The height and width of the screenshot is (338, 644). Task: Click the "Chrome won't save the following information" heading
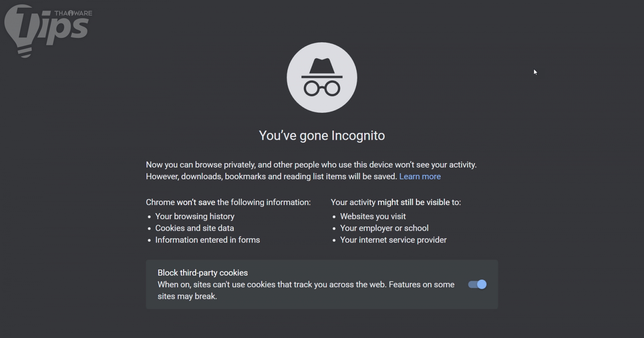pos(228,202)
